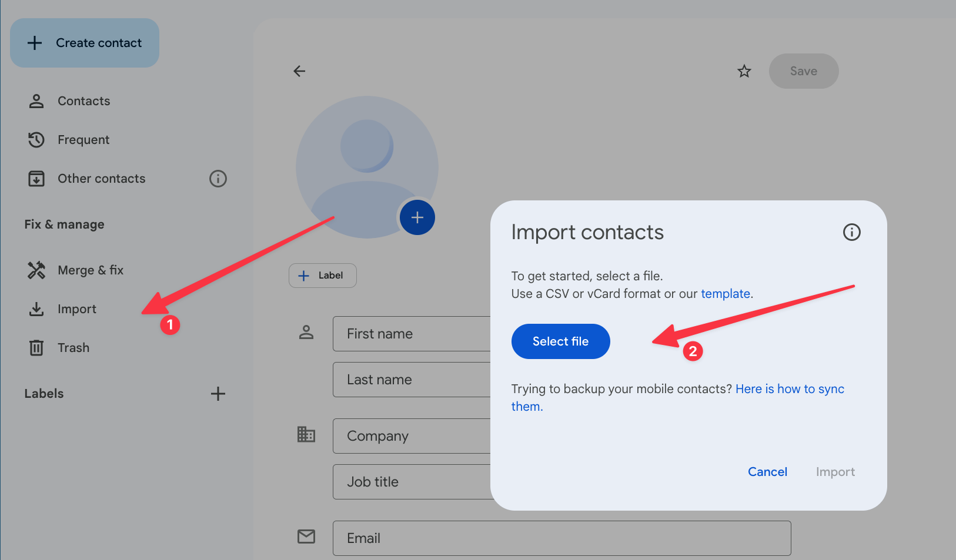The image size is (956, 560).
Task: Click the Create contact button
Action: pos(85,43)
